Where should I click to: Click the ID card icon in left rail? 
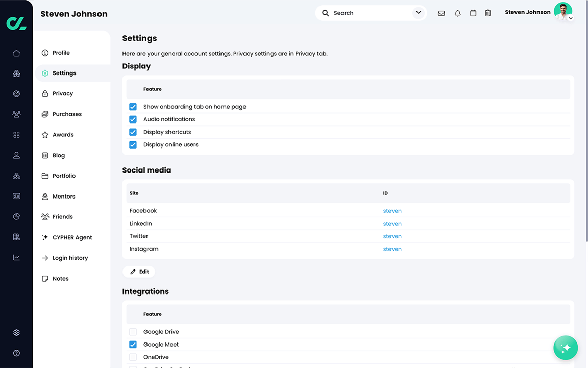click(x=16, y=196)
